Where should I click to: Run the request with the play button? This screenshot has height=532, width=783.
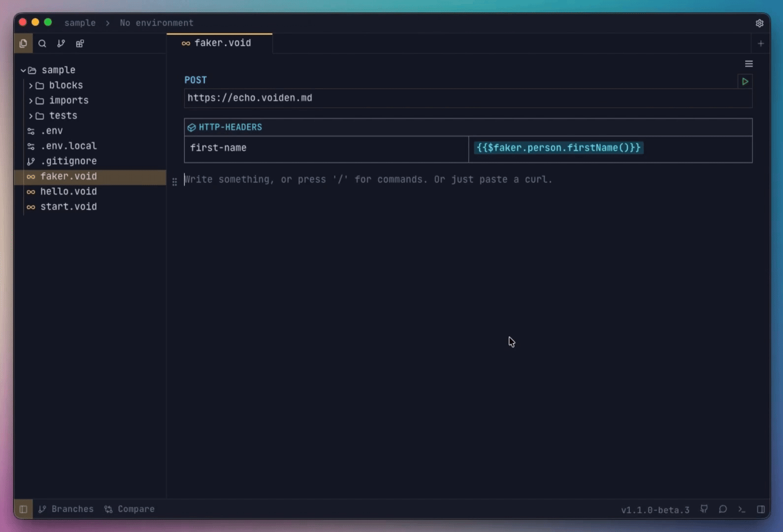coord(745,81)
